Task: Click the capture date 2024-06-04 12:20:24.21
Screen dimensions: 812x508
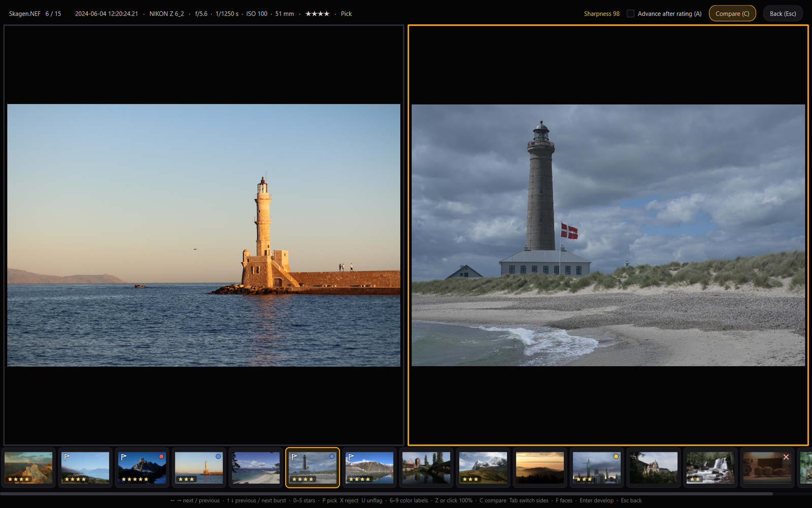Action: [107, 14]
